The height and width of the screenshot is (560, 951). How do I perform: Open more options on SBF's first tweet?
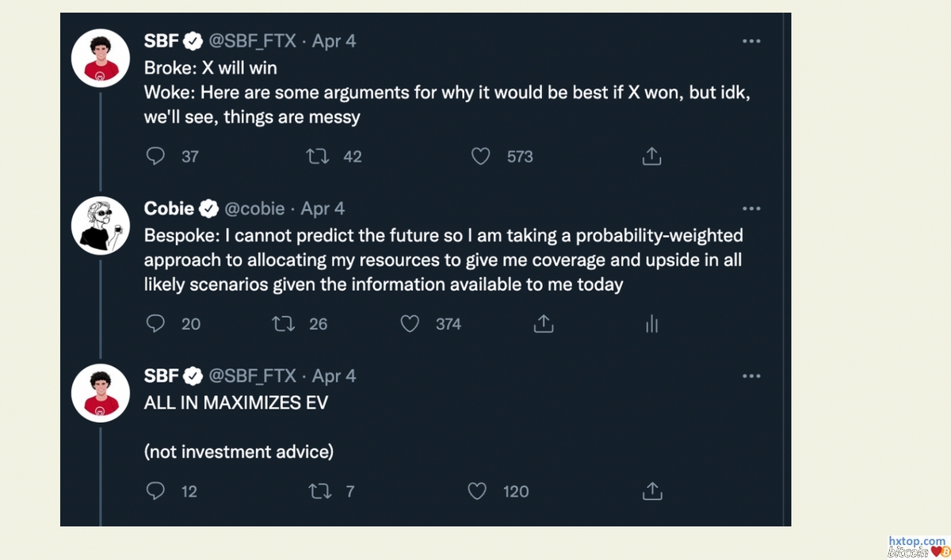tap(750, 41)
